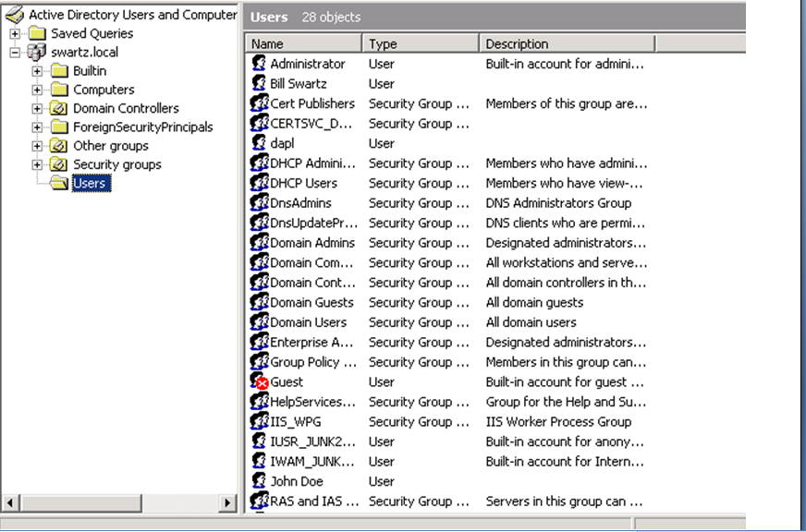Screen dimensions: 806x532
Task: Select Other groups in the tree
Action: pyautogui.click(x=111, y=146)
